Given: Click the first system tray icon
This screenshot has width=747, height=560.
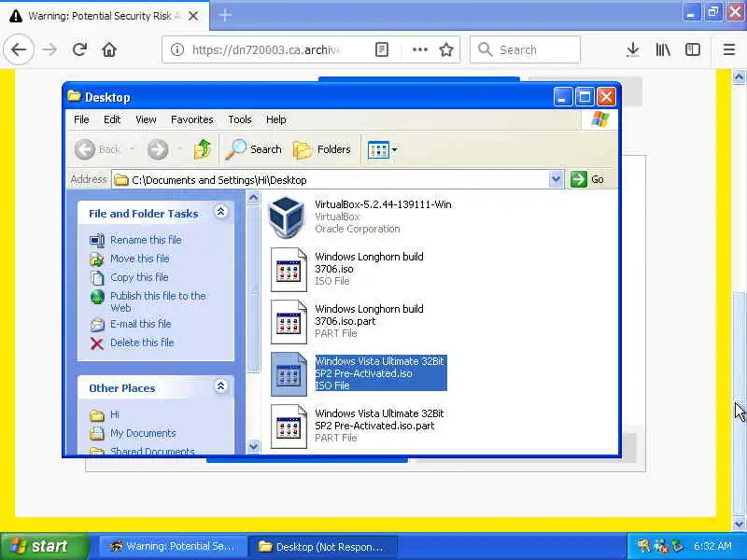Looking at the screenshot, I should coord(643,546).
